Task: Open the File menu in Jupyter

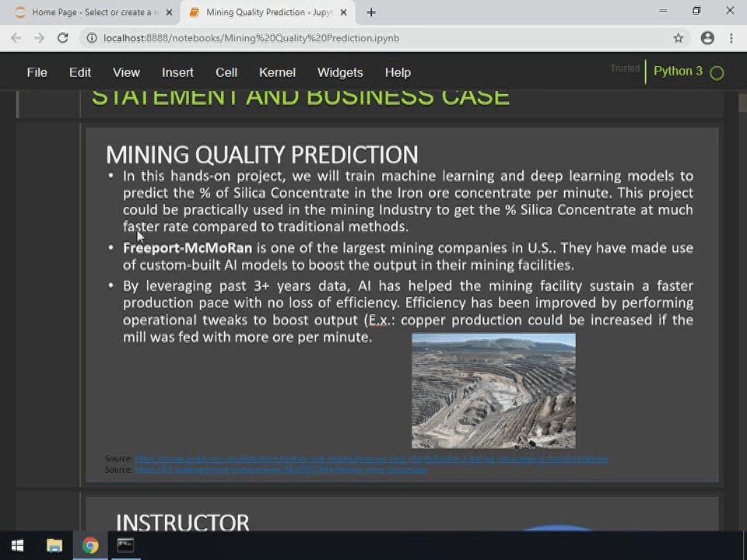Action: coord(37,72)
